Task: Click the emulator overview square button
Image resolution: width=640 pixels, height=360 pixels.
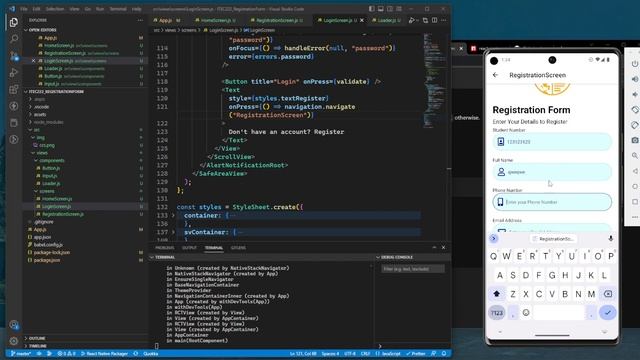Action: click(635, 202)
